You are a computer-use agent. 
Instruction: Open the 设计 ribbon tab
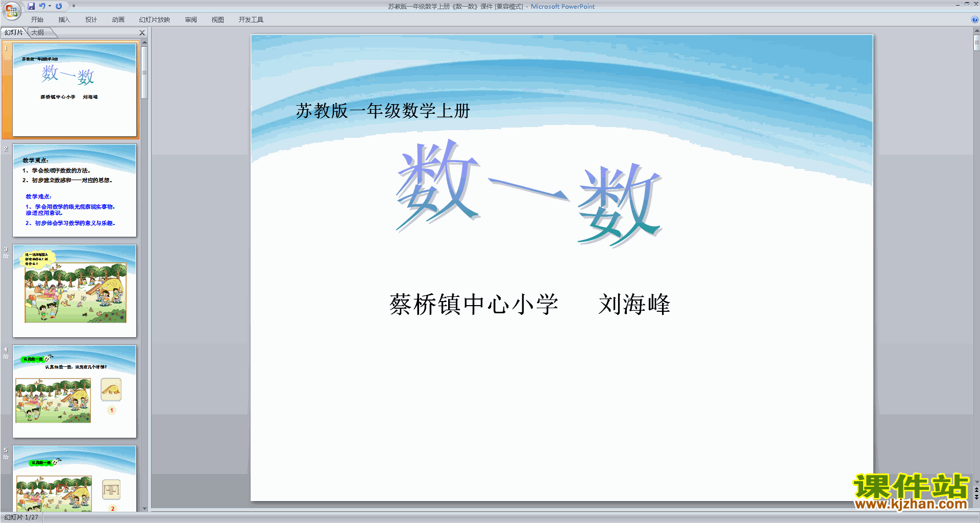pos(91,19)
